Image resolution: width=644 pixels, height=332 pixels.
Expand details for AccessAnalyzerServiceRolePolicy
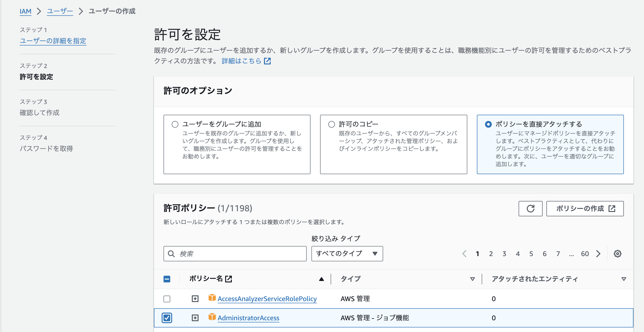195,298
